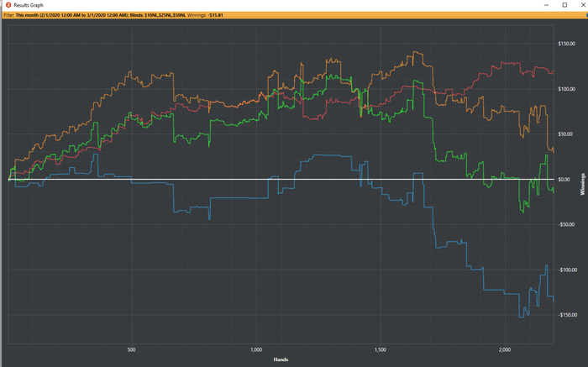The image size is (588, 367).
Task: Click the $100.00 axis label
Action: (566, 89)
